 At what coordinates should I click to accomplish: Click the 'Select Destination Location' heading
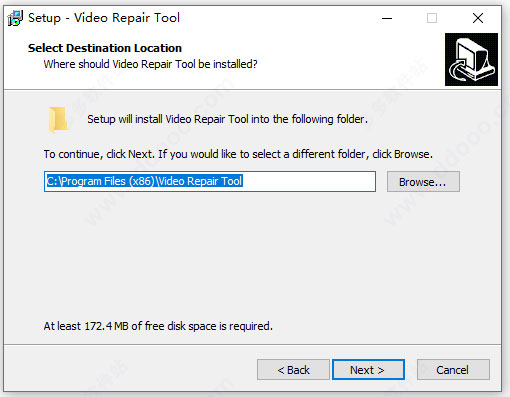coord(105,48)
